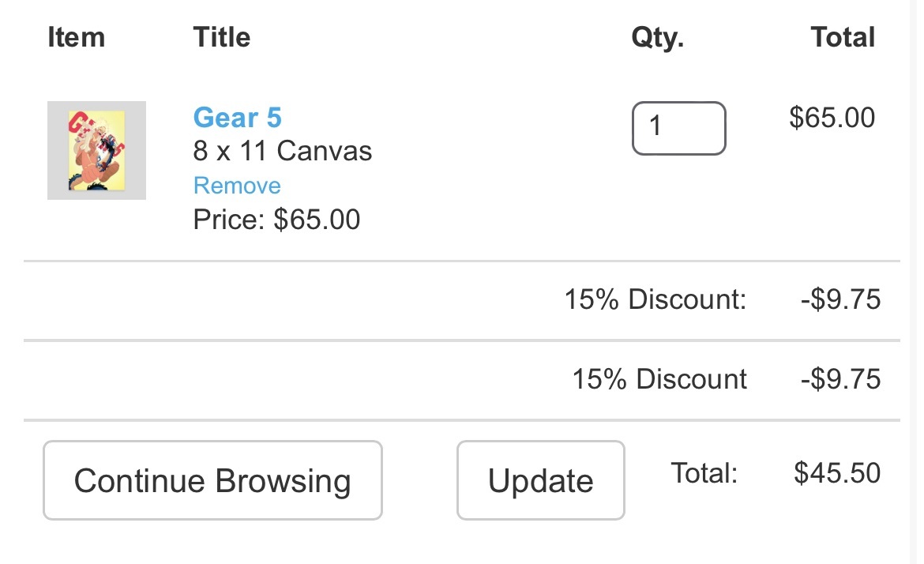Click the Title column header
Screen dimensions: 924x564
222,37
